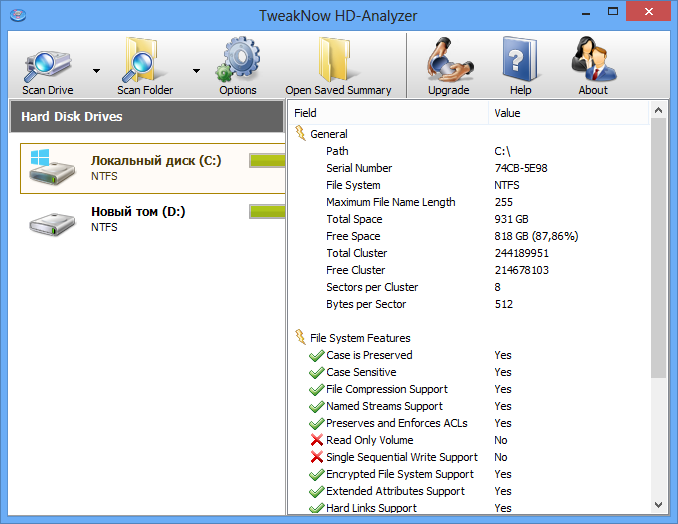Viewport: 678px width, 524px height.
Task: Open the Help book icon
Action: pyautogui.click(x=520, y=60)
